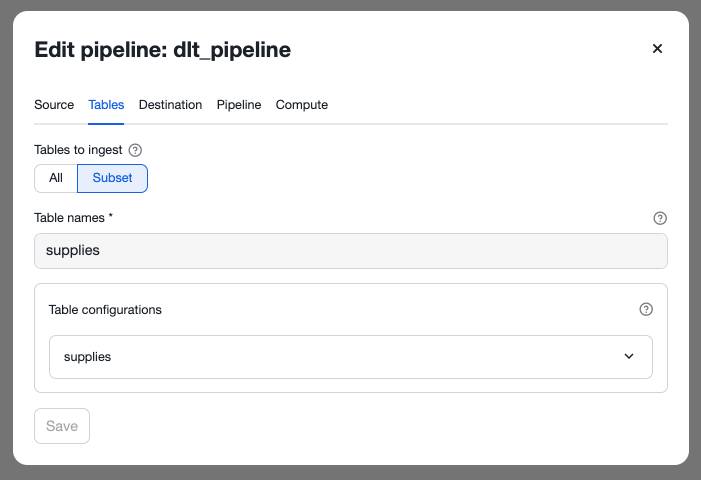Click the Table names help icon

coord(659,218)
